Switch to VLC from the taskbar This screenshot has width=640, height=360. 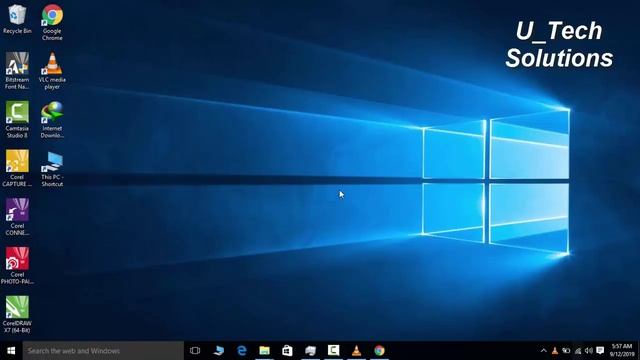(356, 351)
